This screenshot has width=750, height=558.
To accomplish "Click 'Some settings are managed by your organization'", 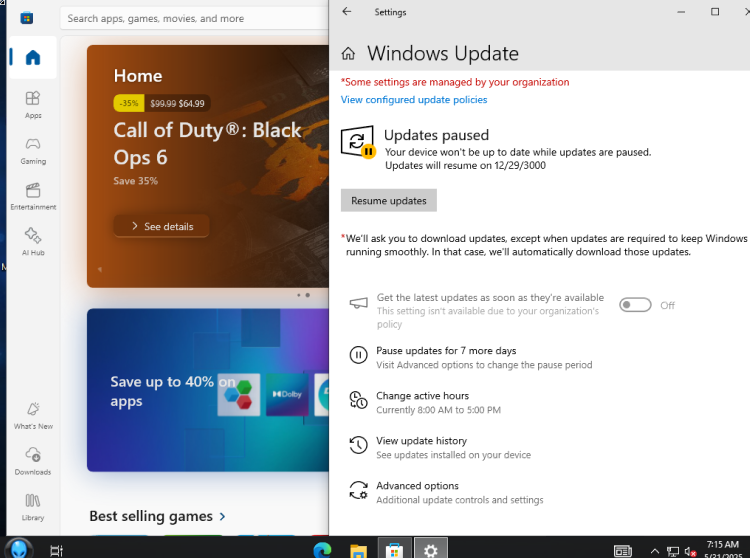I will point(455,82).
